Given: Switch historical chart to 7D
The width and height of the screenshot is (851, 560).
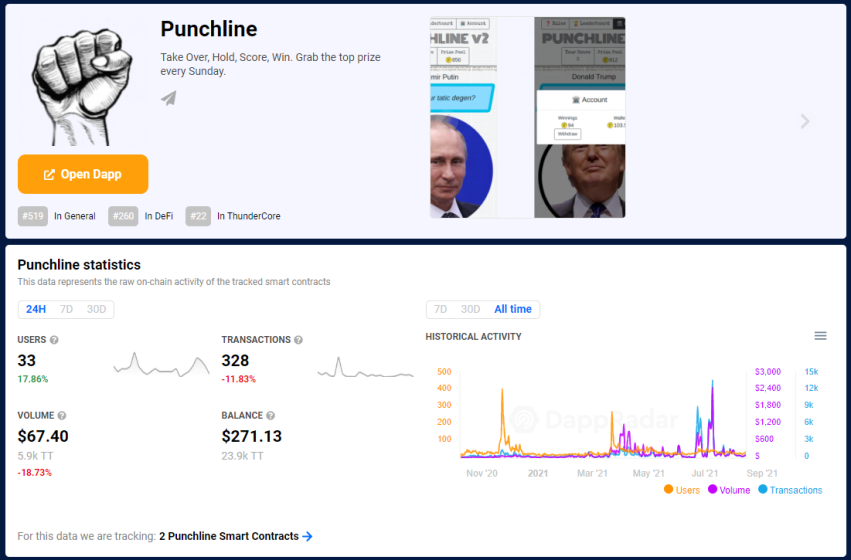Looking at the screenshot, I should coord(440,309).
